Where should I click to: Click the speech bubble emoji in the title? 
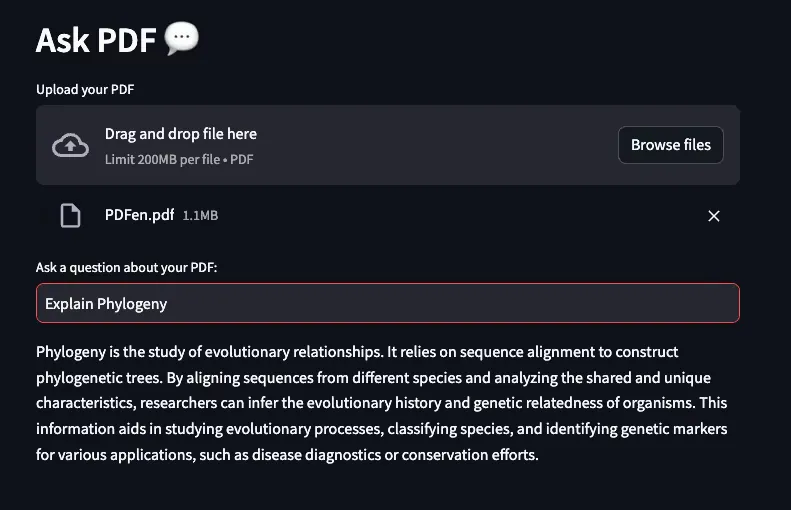(182, 38)
